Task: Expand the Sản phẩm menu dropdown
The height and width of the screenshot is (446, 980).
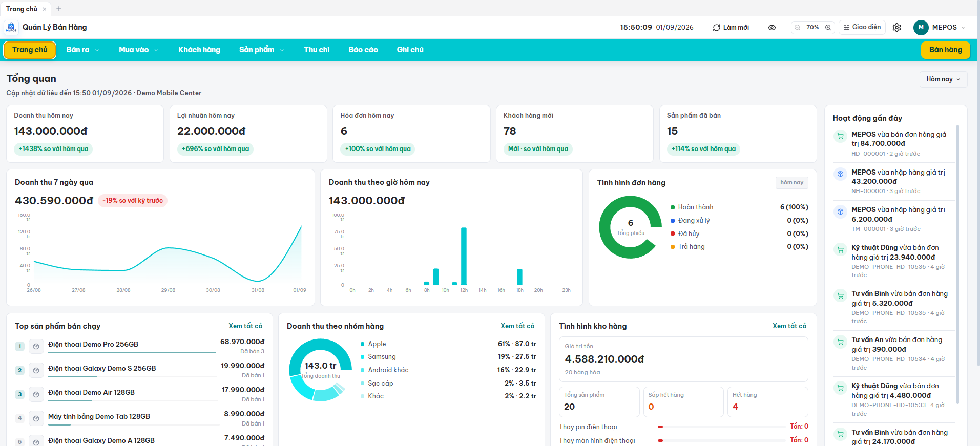Action: point(261,50)
